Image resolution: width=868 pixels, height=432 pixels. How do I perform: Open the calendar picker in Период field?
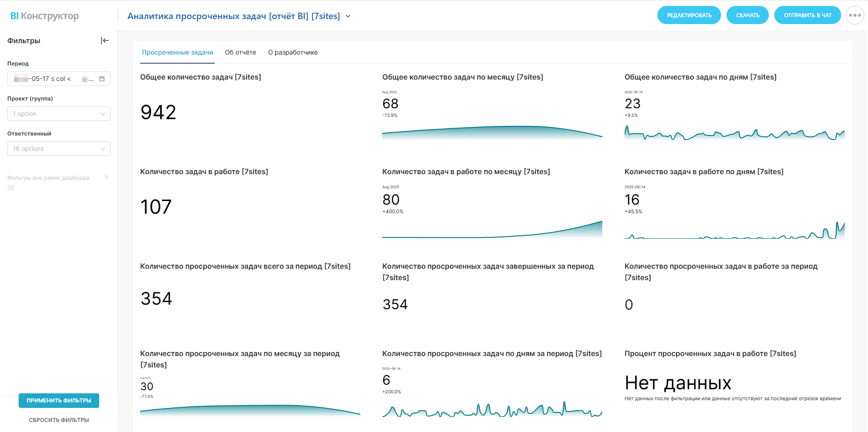point(102,79)
